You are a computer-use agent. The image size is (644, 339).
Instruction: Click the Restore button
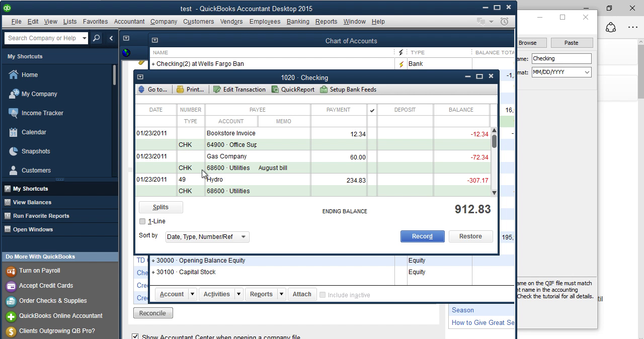pos(470,236)
